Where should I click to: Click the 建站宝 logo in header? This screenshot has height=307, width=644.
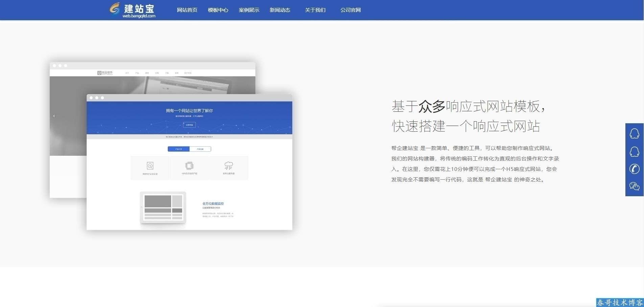133,10
